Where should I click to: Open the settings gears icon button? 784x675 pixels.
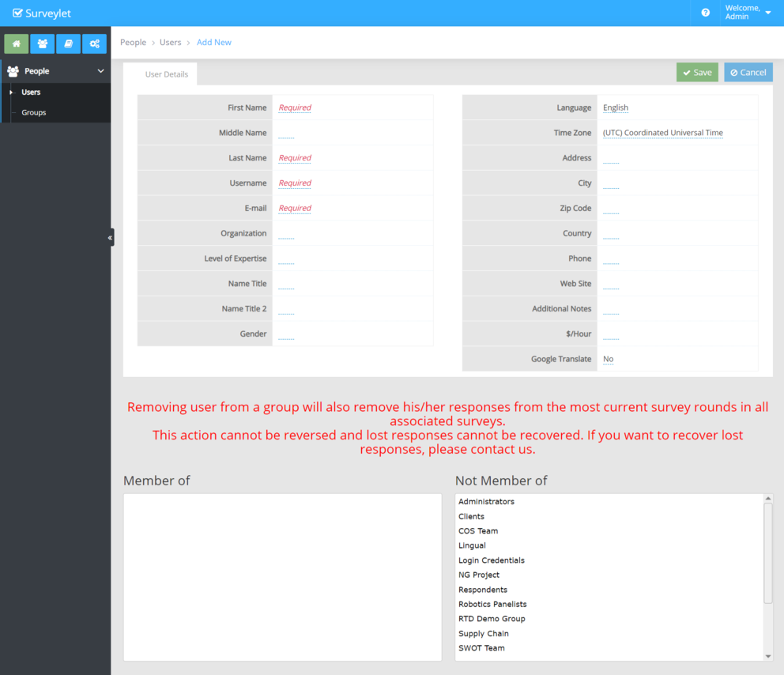94,43
